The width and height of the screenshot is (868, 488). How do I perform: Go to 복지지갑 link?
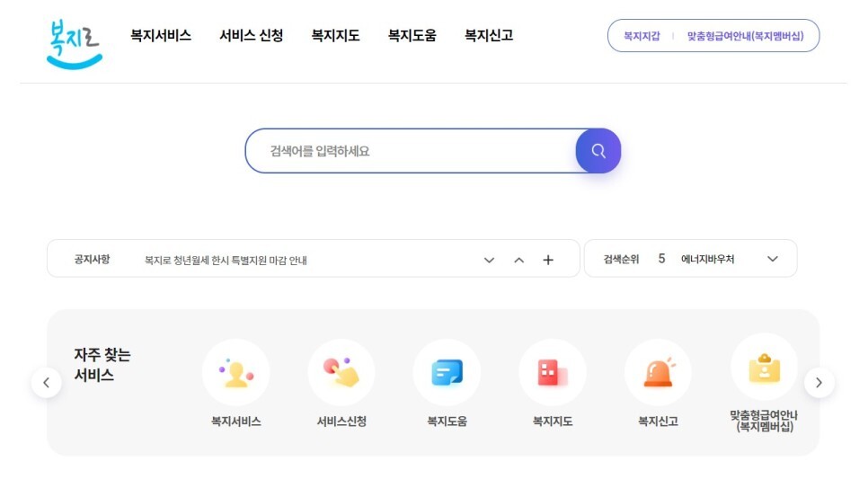point(642,36)
